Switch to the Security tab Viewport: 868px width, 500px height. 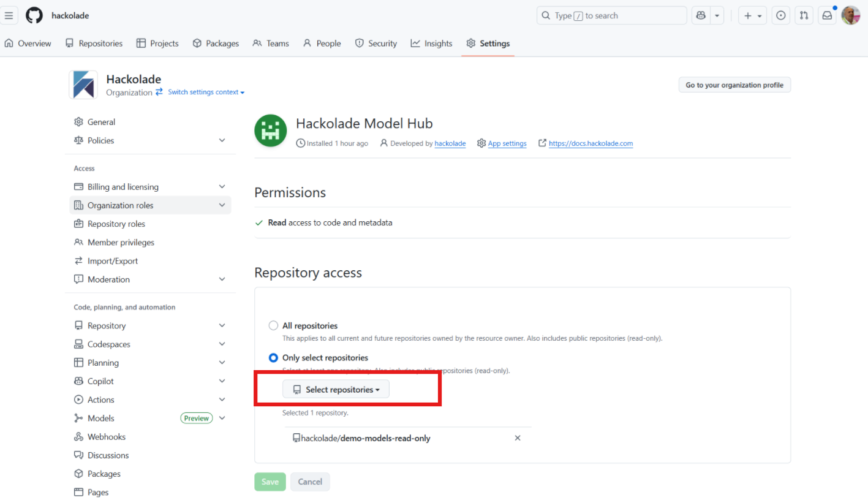[376, 43]
